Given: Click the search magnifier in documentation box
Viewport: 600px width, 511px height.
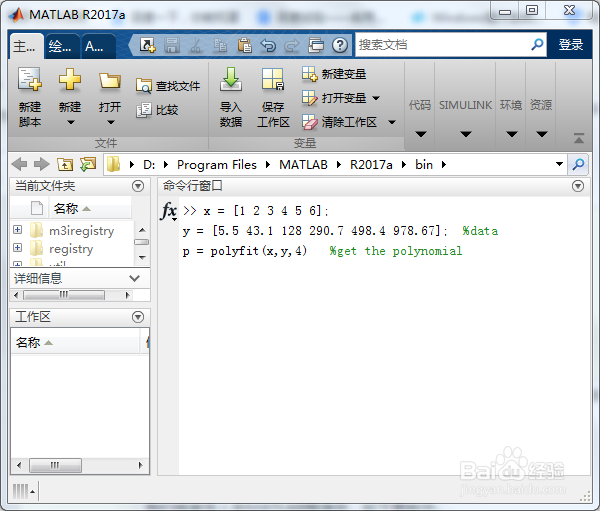Looking at the screenshot, I should 537,45.
